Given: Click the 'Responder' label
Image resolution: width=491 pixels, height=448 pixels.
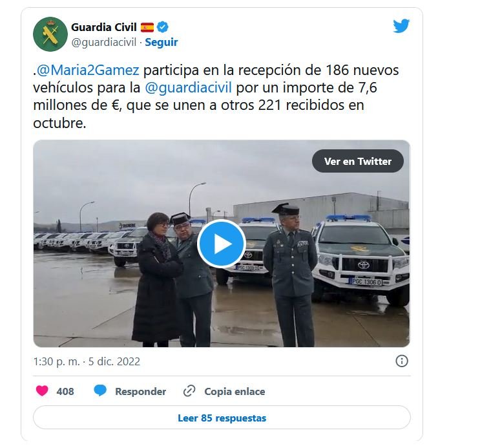Looking at the screenshot, I should (x=141, y=391).
